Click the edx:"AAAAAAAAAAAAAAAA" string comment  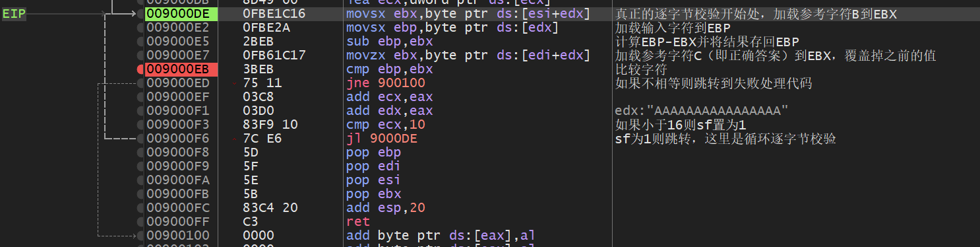click(x=701, y=110)
